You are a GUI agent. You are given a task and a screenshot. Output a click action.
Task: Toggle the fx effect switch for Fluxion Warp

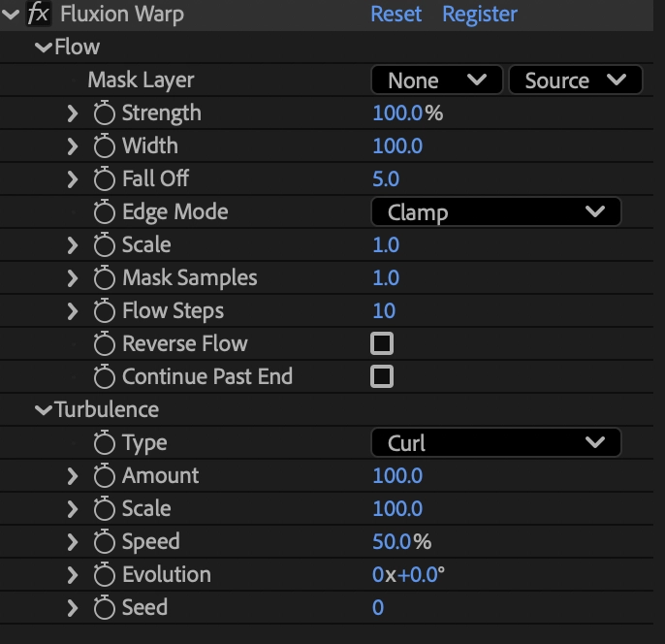coord(39,15)
